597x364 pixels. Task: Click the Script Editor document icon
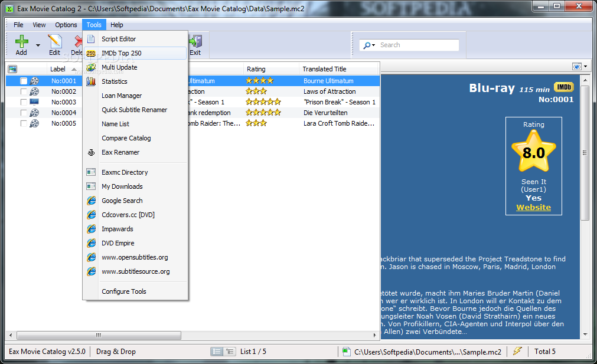[x=91, y=39]
